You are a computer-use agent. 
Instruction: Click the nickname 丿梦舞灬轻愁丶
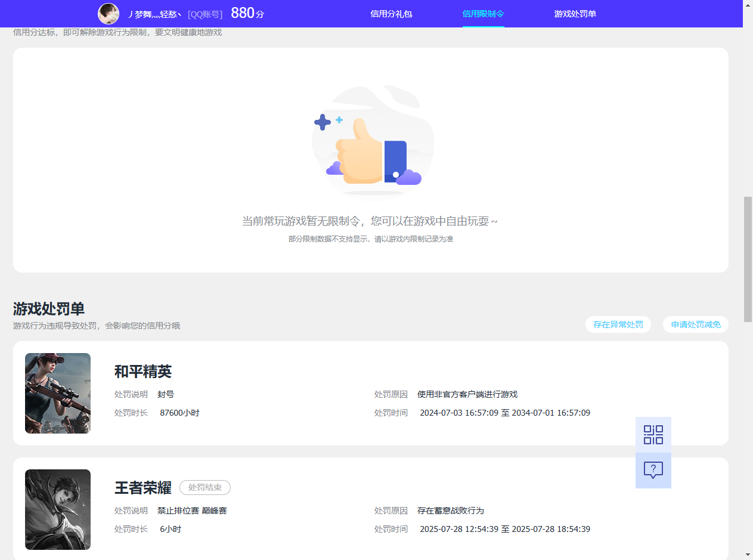pyautogui.click(x=154, y=14)
